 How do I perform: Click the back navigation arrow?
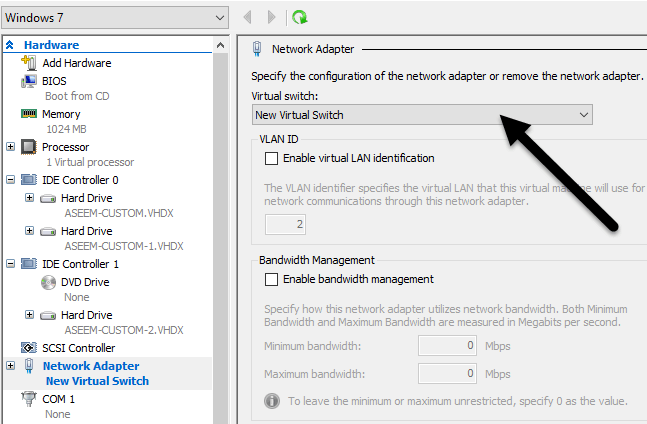(x=249, y=17)
